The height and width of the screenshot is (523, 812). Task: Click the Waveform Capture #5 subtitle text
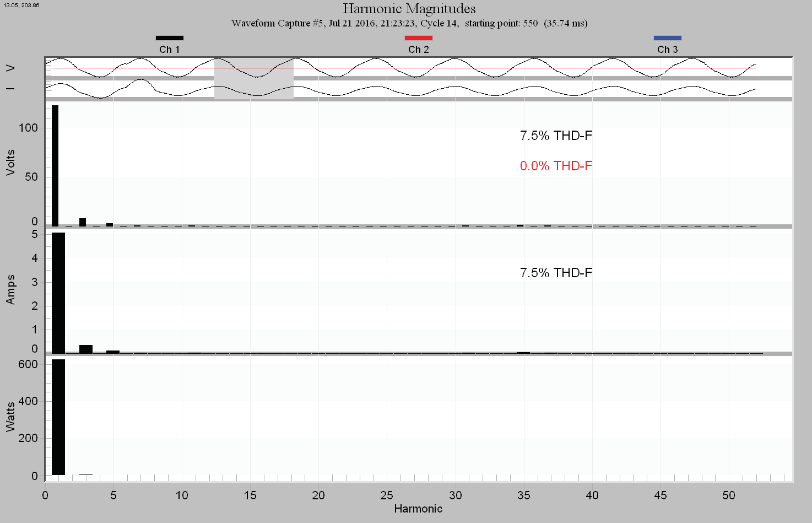point(409,23)
